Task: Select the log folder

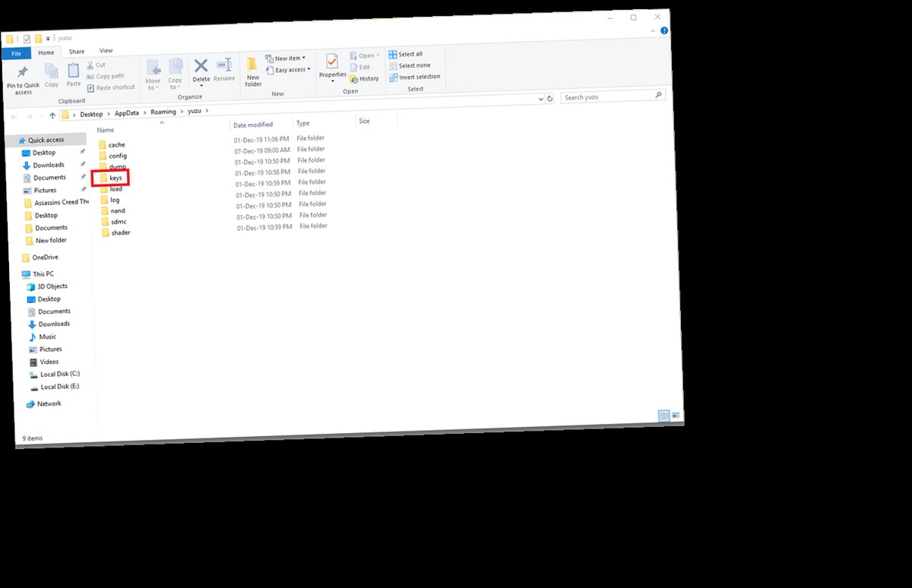Action: coord(110,200)
